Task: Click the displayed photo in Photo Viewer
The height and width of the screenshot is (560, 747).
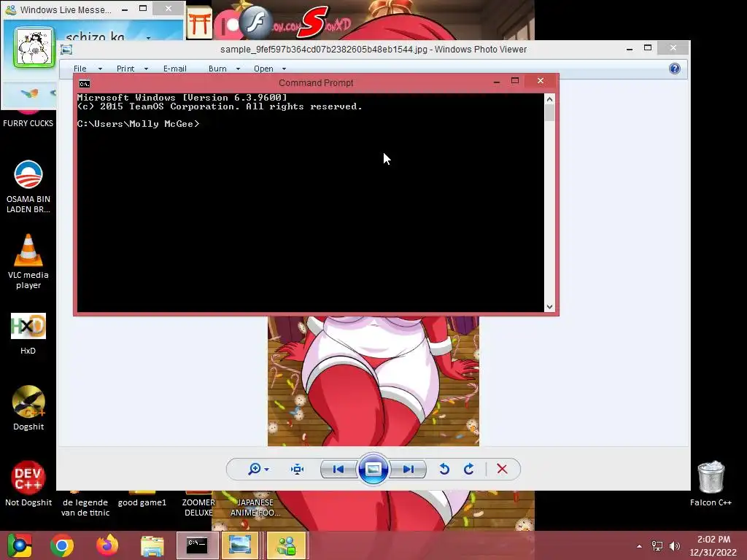Action: pyautogui.click(x=373, y=381)
